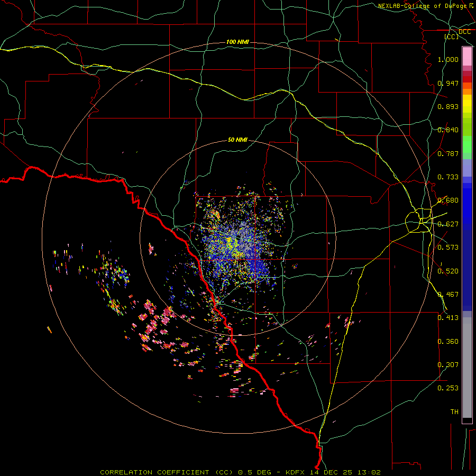Click the DCC label above the color scale
This screenshot has width=476, height=476.
[x=464, y=32]
